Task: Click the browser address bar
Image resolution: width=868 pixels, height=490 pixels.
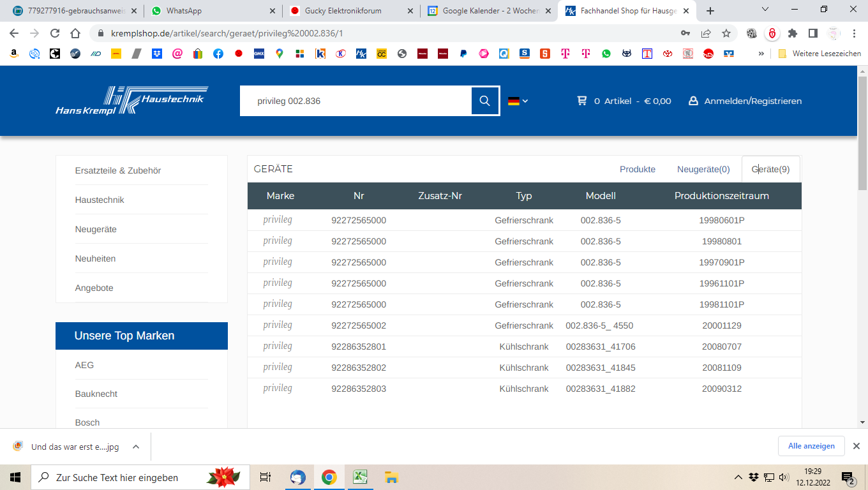Action: click(x=383, y=33)
